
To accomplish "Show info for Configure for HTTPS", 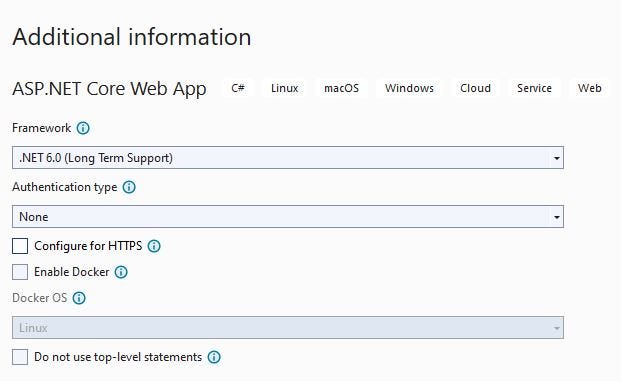I will (154, 246).
